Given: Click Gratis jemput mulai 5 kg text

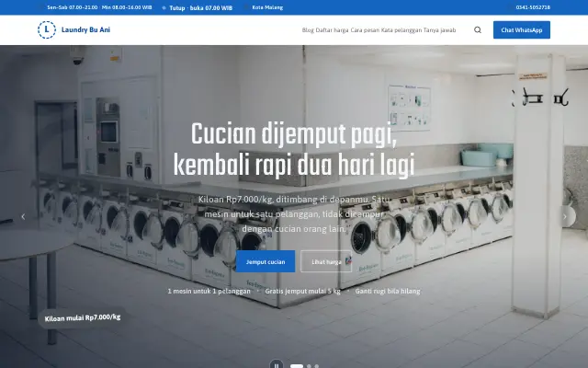Looking at the screenshot, I should (302, 291).
